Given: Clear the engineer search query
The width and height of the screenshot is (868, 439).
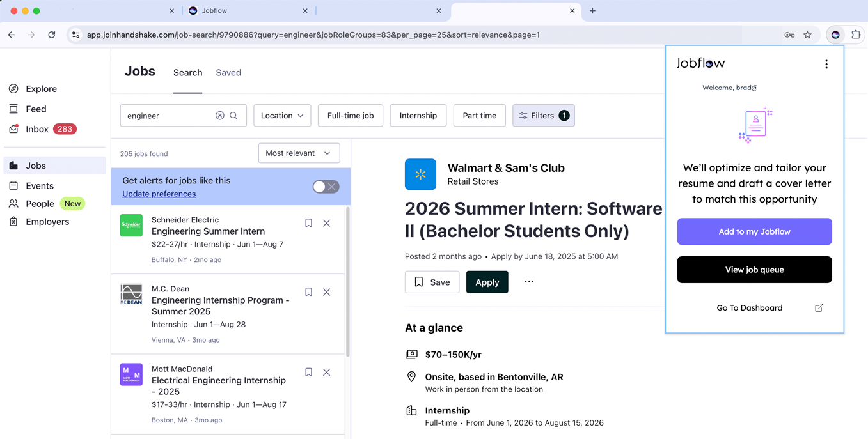Looking at the screenshot, I should click(x=220, y=116).
